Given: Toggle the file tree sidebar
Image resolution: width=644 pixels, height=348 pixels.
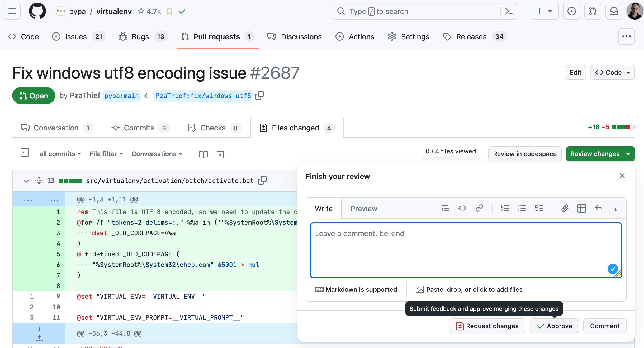Looking at the screenshot, I should tap(25, 153).
